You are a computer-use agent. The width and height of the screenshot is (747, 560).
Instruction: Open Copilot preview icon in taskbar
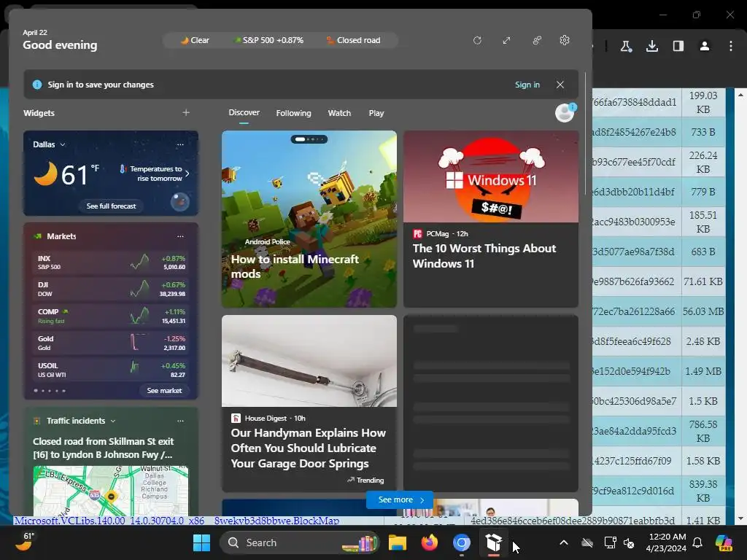(x=724, y=542)
